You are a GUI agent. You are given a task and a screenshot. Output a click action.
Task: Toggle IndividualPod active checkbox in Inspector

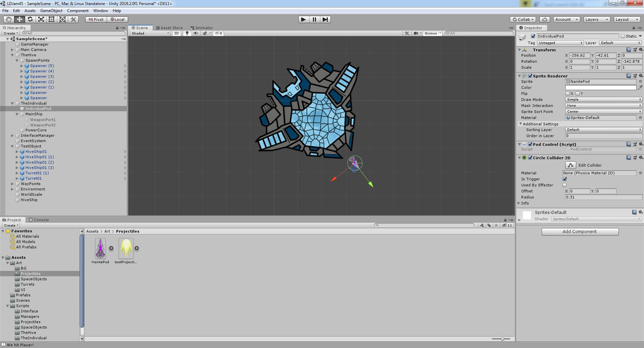tap(533, 36)
